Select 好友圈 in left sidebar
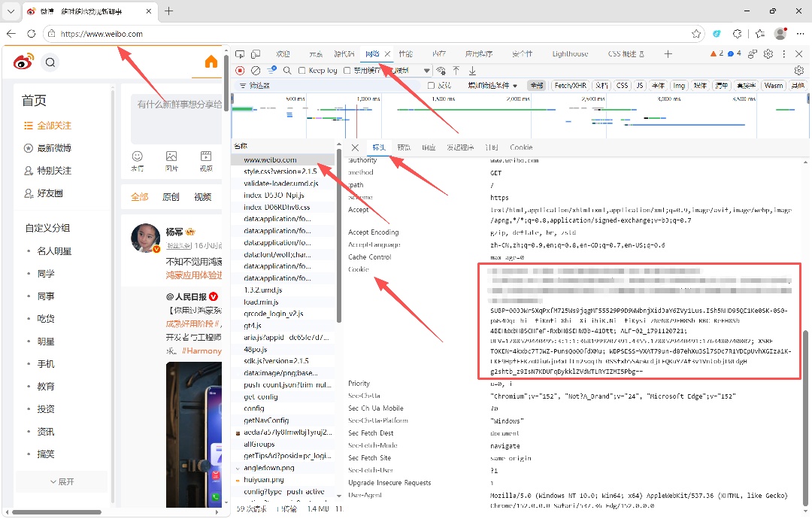The height and width of the screenshot is (519, 812). tap(44, 193)
